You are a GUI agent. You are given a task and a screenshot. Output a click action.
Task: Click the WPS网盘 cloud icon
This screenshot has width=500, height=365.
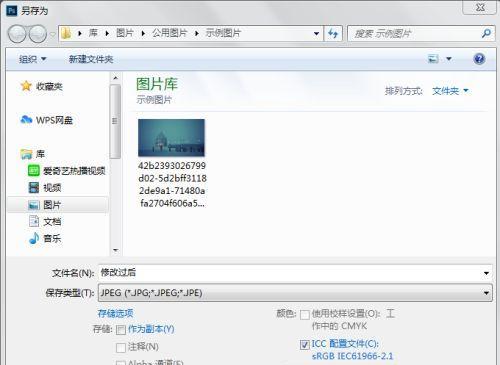(26, 119)
